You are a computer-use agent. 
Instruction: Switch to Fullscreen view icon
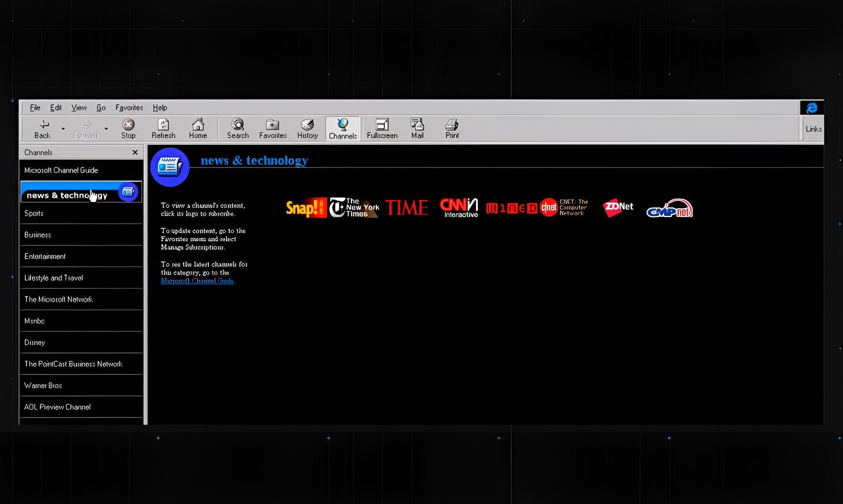pos(382,124)
